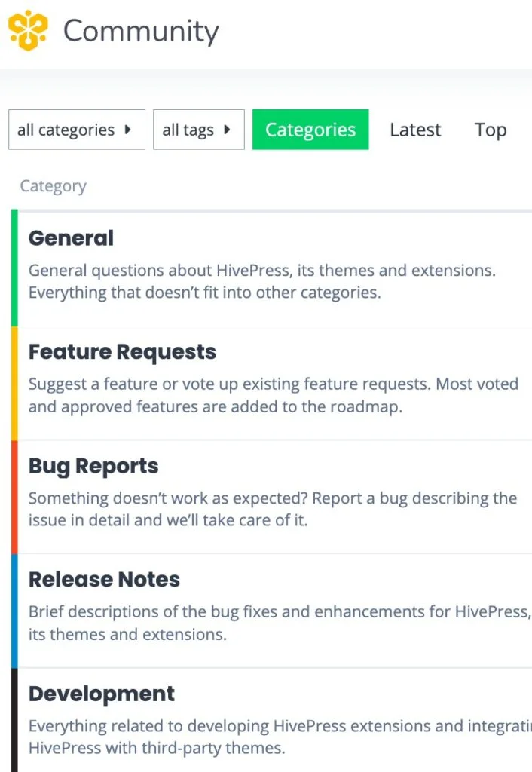Open the all tags dropdown
Viewport: 532px width, 772px height.
click(x=198, y=130)
